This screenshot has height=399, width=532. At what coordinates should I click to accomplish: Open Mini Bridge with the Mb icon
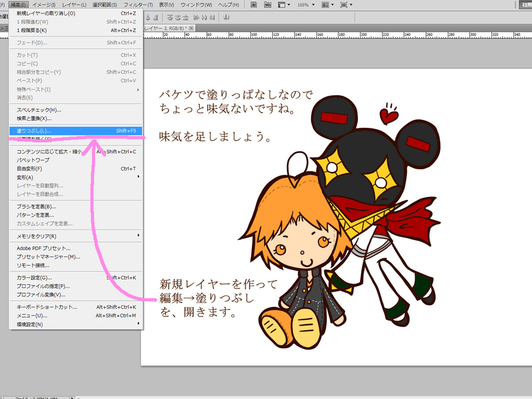click(268, 5)
